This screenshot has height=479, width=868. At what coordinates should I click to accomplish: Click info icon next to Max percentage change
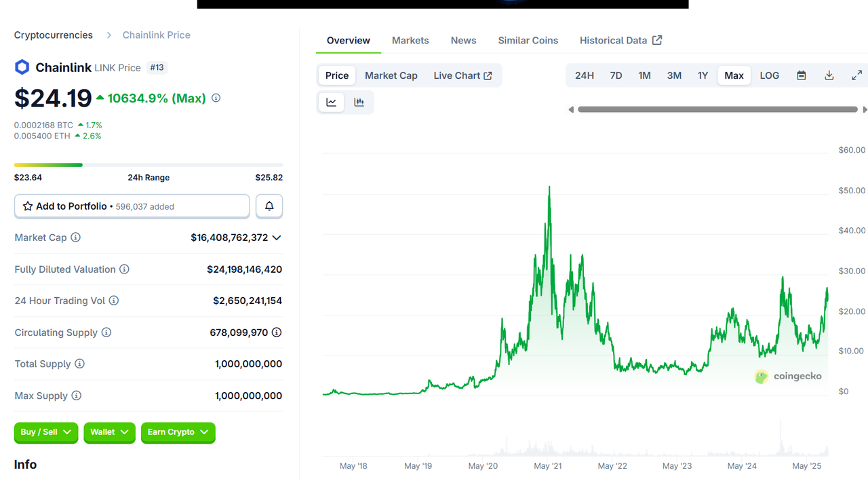tap(216, 98)
